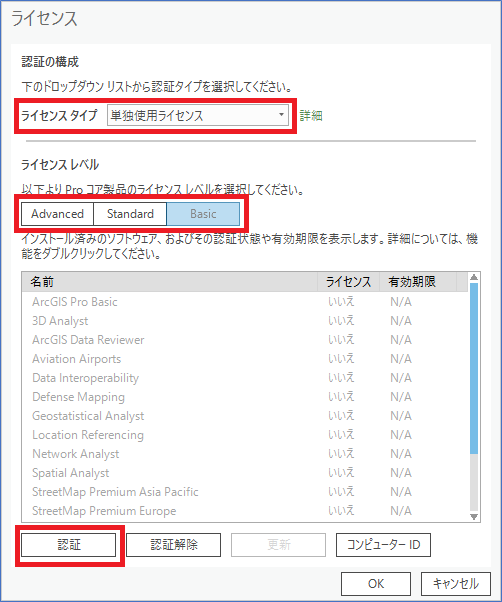Viewport: 502px width, 602px height.
Task: Open the 詳細 link
Action: pos(311,116)
